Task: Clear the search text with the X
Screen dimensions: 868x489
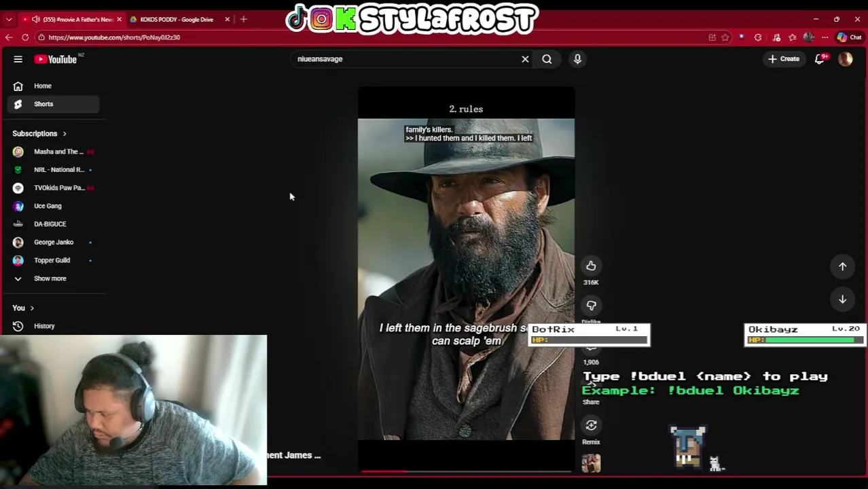Action: [525, 59]
